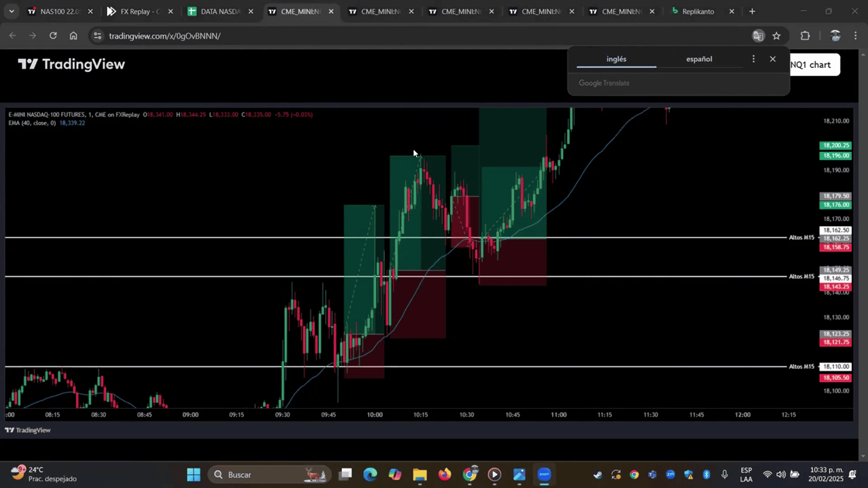Click the home page icon
This screenshot has height=488, width=868.
(x=73, y=36)
